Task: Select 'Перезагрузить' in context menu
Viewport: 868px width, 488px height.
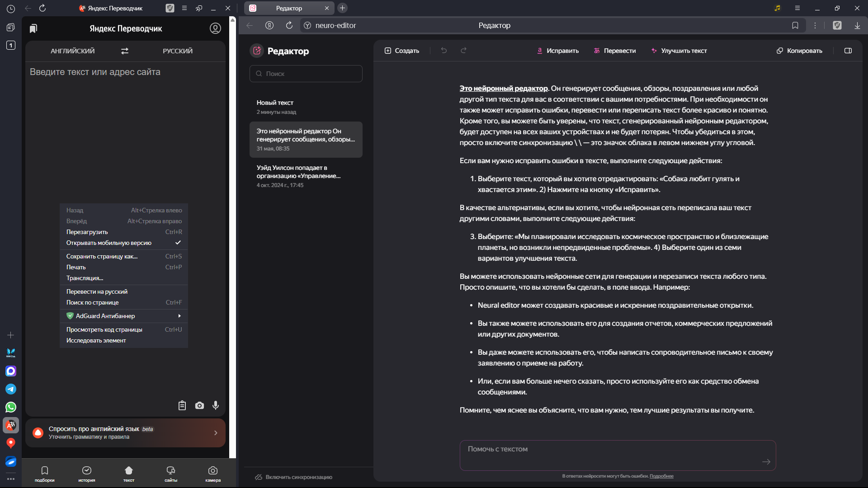Action: click(124, 232)
